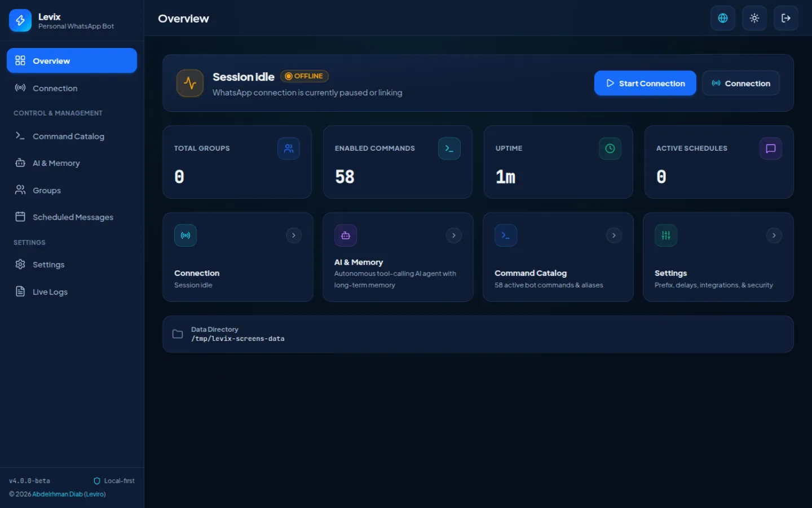Click the Gear icon next to Settings in sidebar
This screenshot has width=812, height=508.
pyautogui.click(x=20, y=264)
